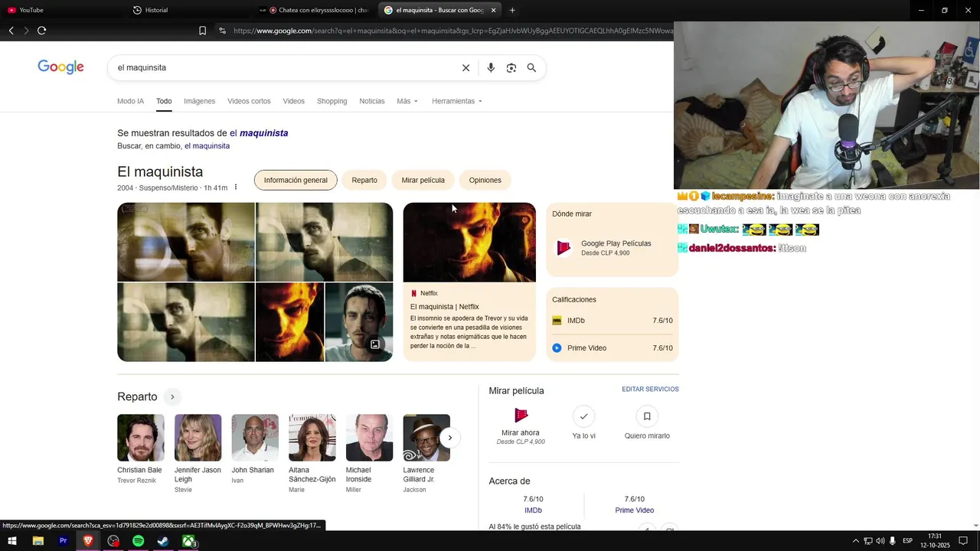The image size is (980, 551).
Task: Close the 'el maquinsita' browser tab
Action: pyautogui.click(x=493, y=10)
